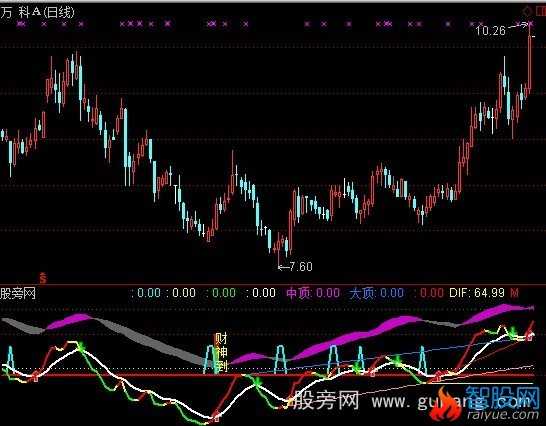Click the red diamond icon above the chart
Viewport: 546px width, 426px height.
527,11
